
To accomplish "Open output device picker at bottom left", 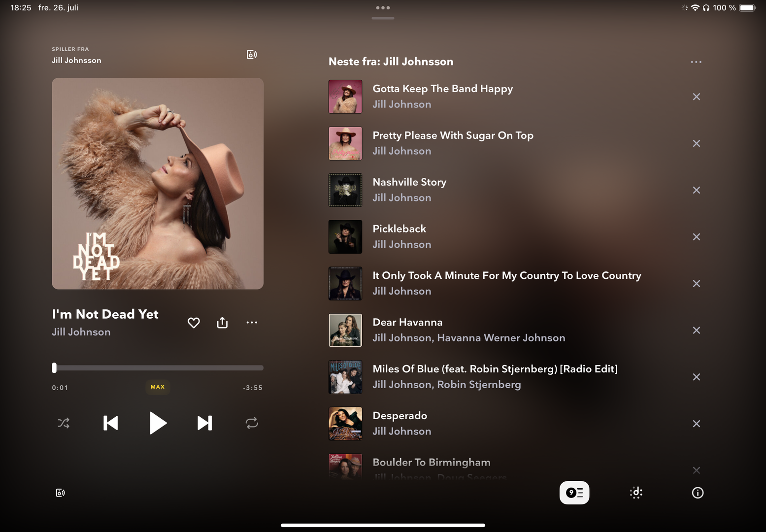I will click(x=60, y=493).
